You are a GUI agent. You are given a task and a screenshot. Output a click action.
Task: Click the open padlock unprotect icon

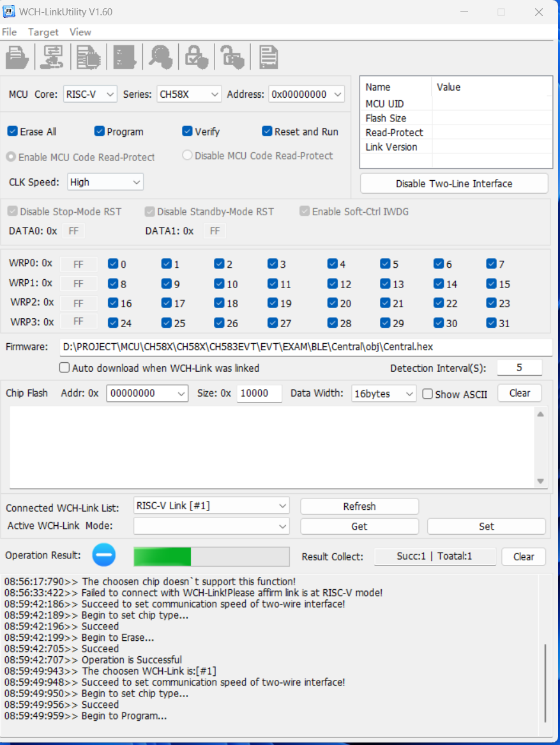(x=232, y=58)
